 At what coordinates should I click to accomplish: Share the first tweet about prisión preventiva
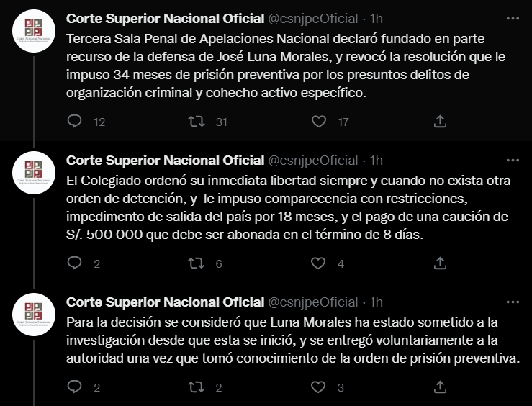[x=441, y=122]
